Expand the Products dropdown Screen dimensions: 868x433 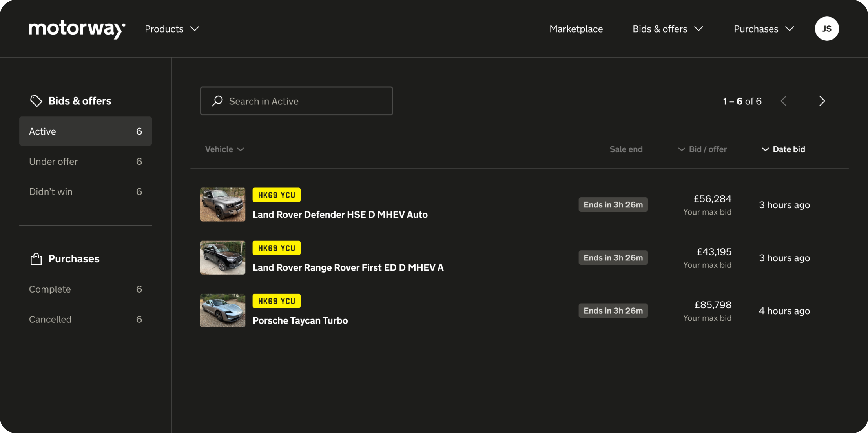(x=172, y=29)
